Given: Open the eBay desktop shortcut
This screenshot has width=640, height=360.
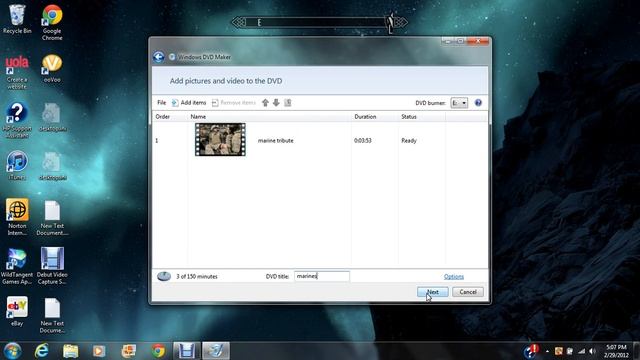Looking at the screenshot, I should click(17, 311).
